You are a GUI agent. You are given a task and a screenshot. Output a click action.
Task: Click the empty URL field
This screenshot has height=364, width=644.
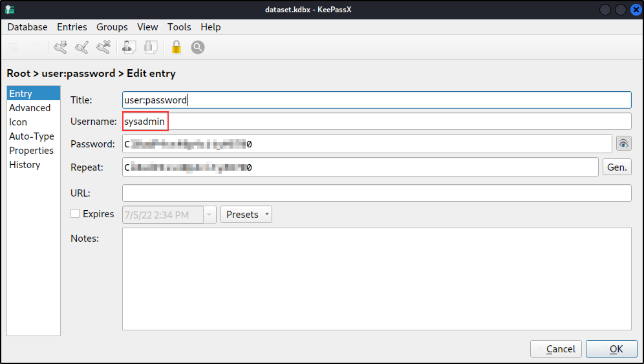coord(376,193)
